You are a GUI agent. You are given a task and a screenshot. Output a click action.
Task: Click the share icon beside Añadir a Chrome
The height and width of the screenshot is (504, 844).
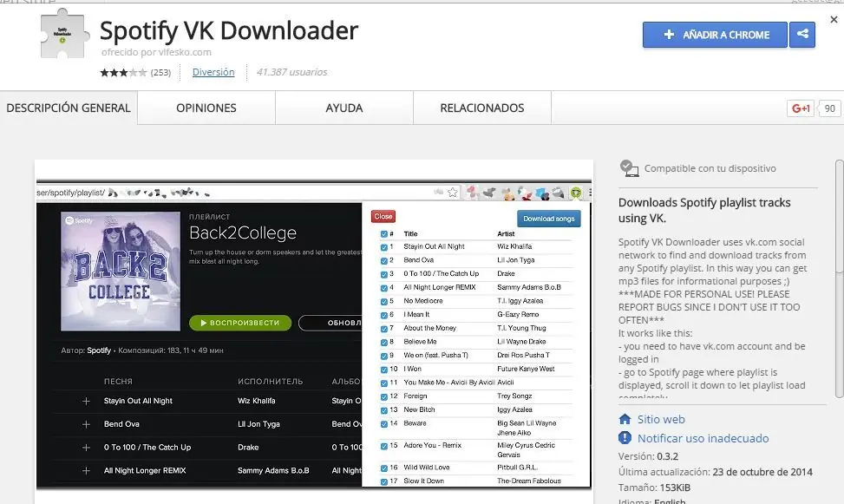[802, 35]
